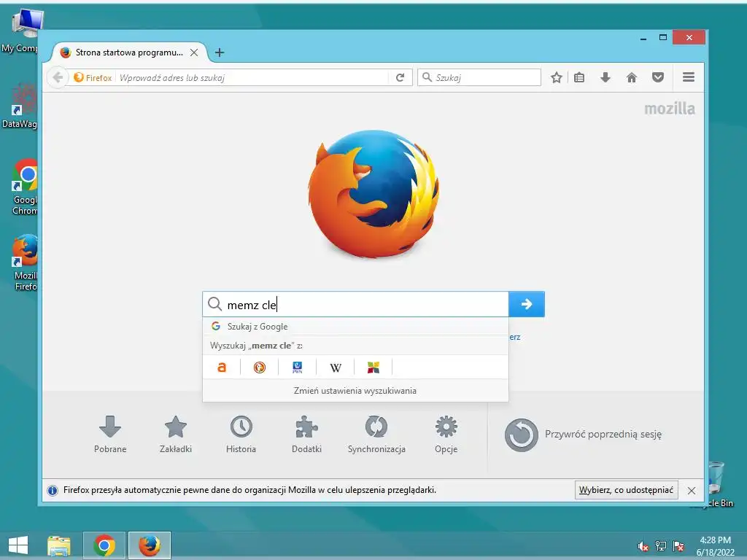The image size is (747, 560).
Task: Select the DataWag desktop shortcut
Action: tap(20, 106)
